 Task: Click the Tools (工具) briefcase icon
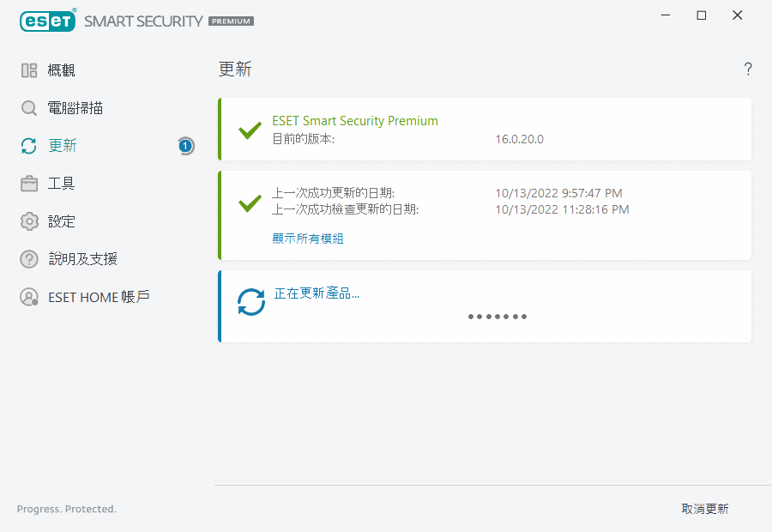point(29,184)
